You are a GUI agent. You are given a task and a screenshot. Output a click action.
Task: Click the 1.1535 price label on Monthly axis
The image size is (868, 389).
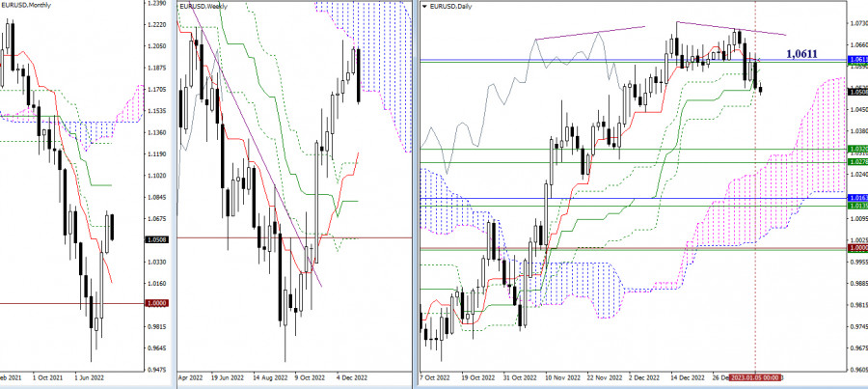tap(156, 111)
